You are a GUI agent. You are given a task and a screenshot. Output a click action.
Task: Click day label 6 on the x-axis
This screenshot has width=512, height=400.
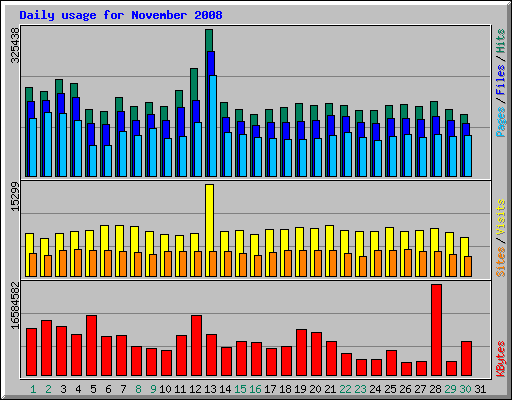(108, 389)
